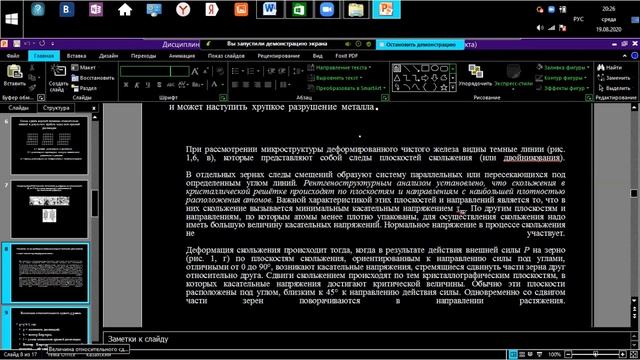
Task: Select slide 6 thumbnail
Action: 49,146
